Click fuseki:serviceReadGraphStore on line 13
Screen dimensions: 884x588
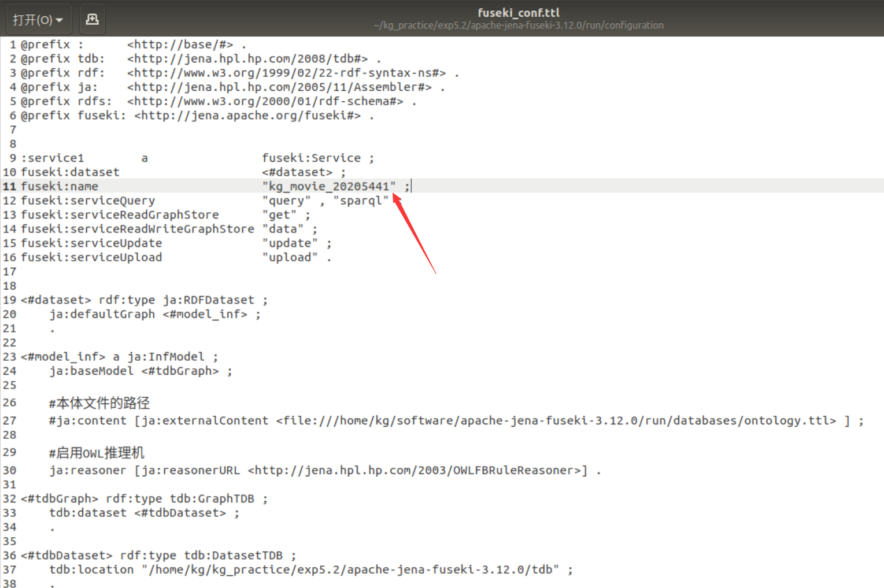(120, 215)
